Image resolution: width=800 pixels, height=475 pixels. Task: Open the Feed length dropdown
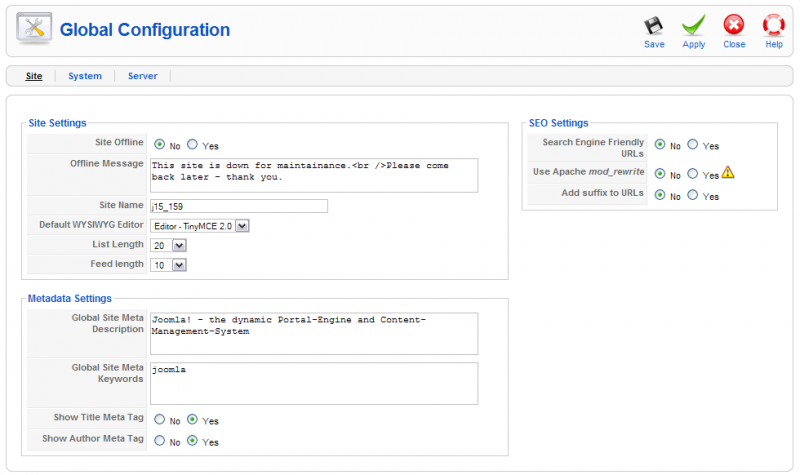point(168,265)
